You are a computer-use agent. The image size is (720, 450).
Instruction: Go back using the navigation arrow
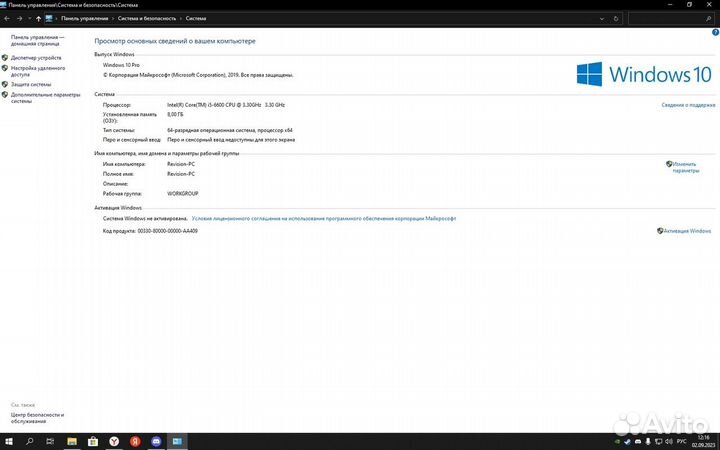pyautogui.click(x=7, y=18)
